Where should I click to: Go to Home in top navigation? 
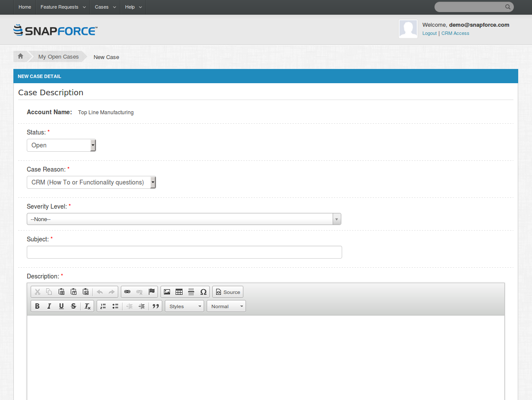pos(25,7)
